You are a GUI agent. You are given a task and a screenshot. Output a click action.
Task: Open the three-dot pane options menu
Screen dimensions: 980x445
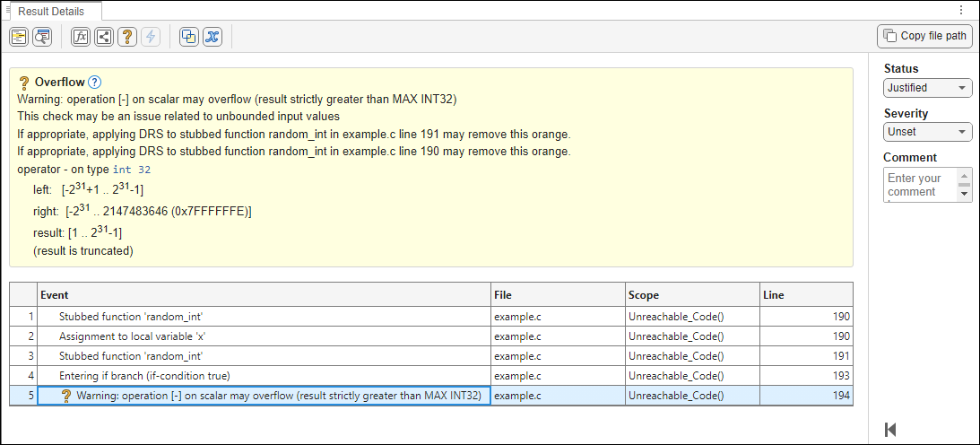tap(960, 10)
